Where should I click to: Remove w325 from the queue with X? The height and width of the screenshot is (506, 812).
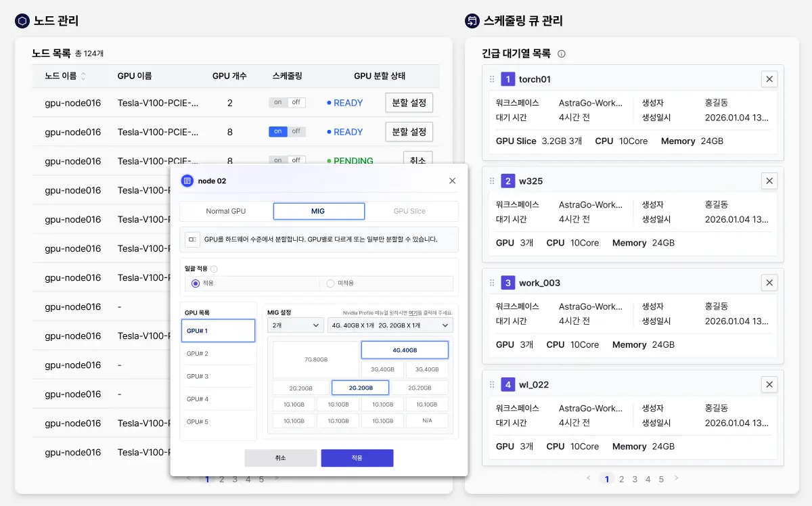(x=769, y=181)
